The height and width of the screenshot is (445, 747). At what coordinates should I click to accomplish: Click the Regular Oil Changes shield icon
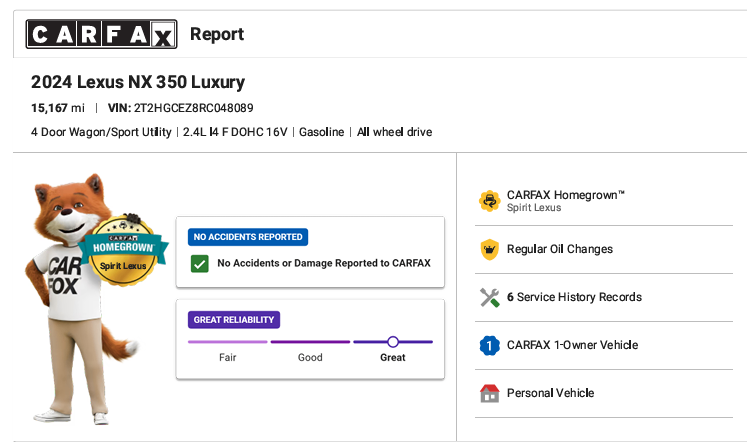(489, 249)
